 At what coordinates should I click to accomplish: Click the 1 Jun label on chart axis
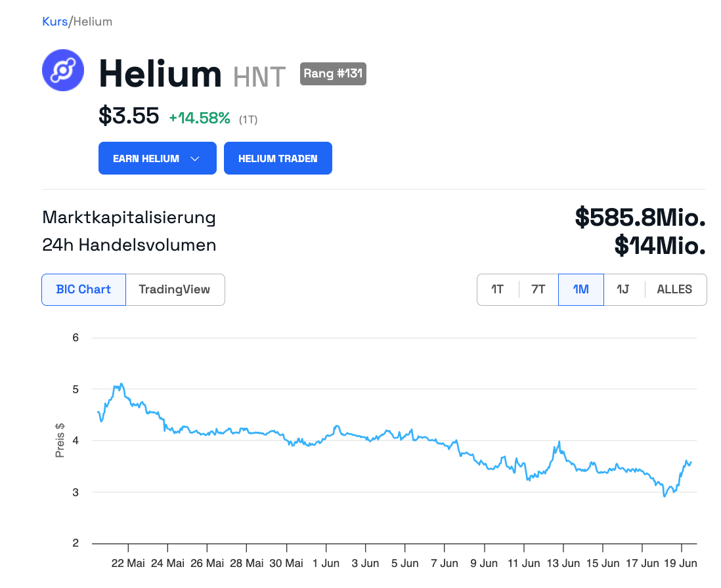(x=326, y=563)
